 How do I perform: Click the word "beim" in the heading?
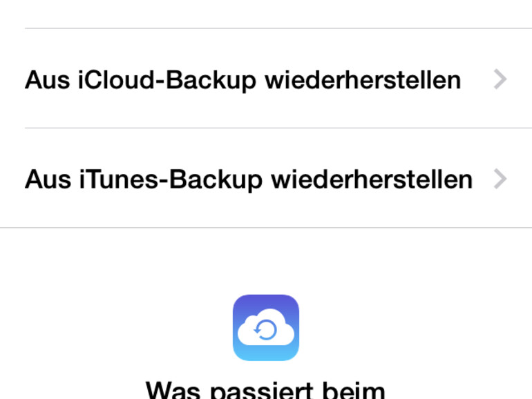click(x=352, y=391)
